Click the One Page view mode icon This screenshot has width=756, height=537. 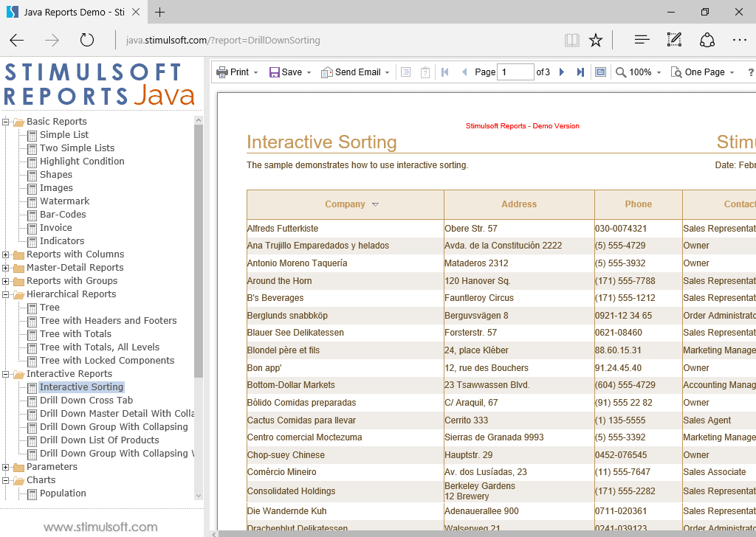click(x=676, y=72)
